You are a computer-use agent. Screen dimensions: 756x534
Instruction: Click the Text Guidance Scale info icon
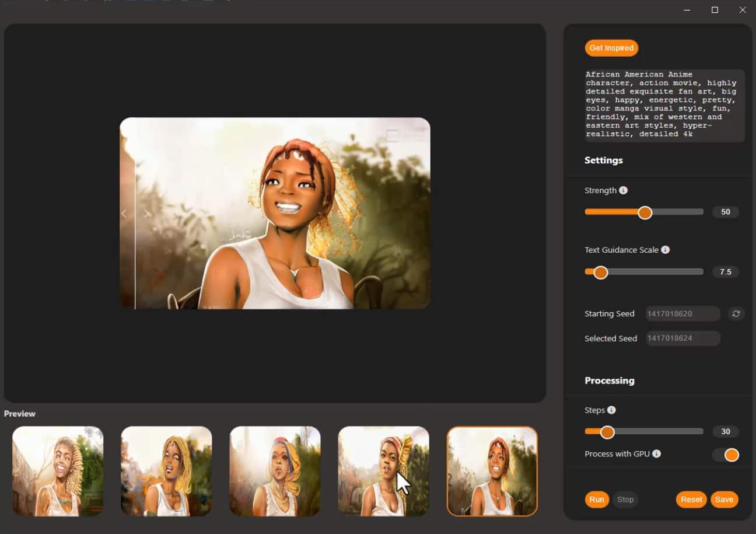(666, 250)
